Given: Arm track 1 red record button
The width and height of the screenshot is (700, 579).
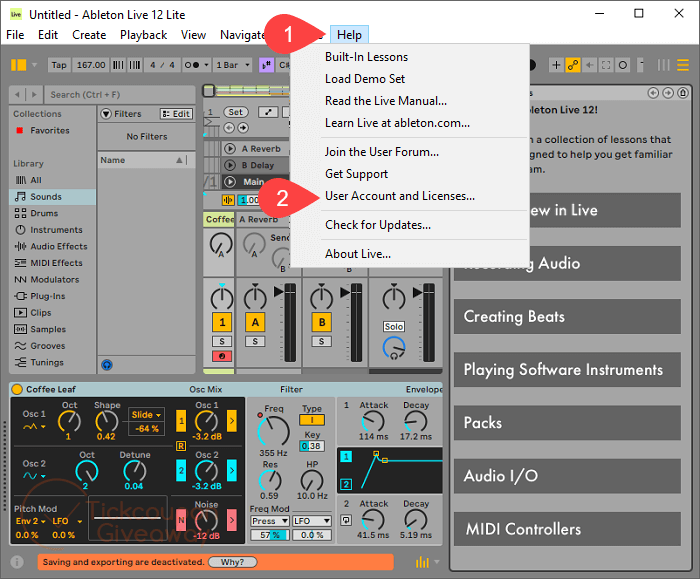Looking at the screenshot, I should tap(222, 356).
